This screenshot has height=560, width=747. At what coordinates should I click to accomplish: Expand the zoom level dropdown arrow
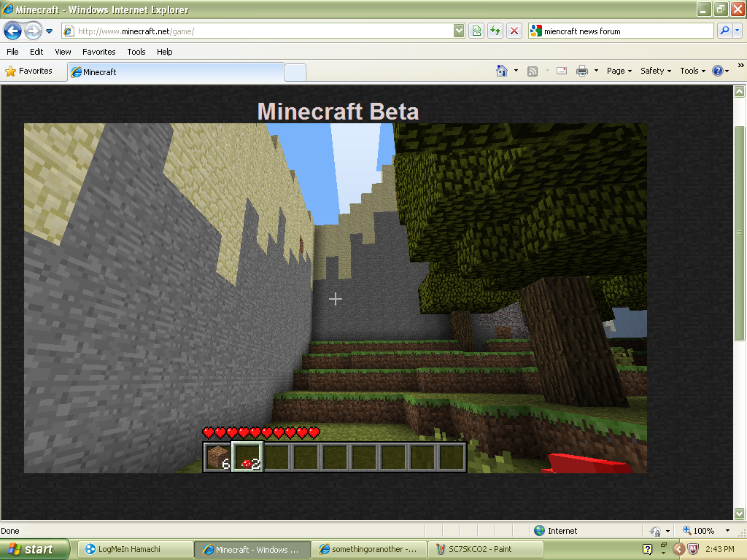pos(727,531)
